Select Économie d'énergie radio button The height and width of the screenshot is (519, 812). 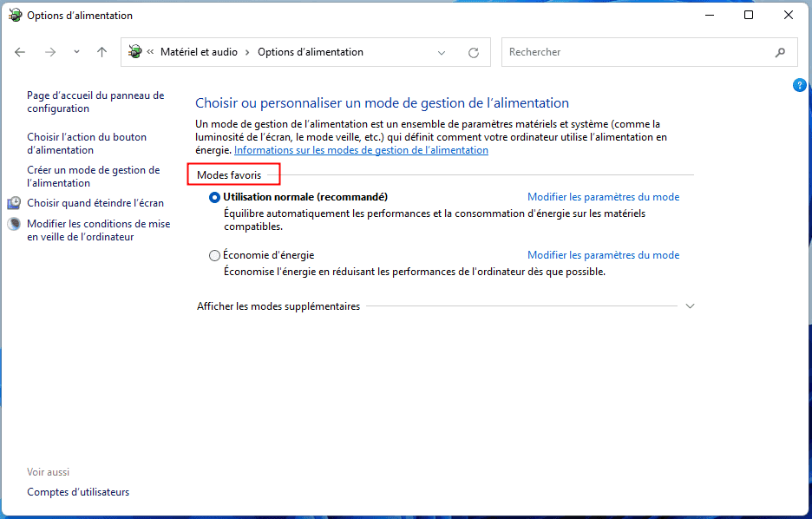[x=214, y=255]
